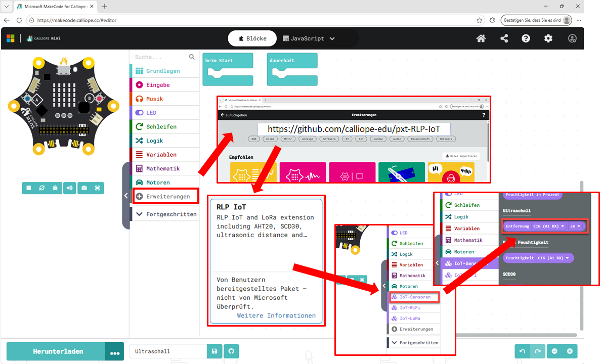Expand the Fortgeschritten toolbox section
The height and width of the screenshot is (364, 600).
[x=165, y=214]
